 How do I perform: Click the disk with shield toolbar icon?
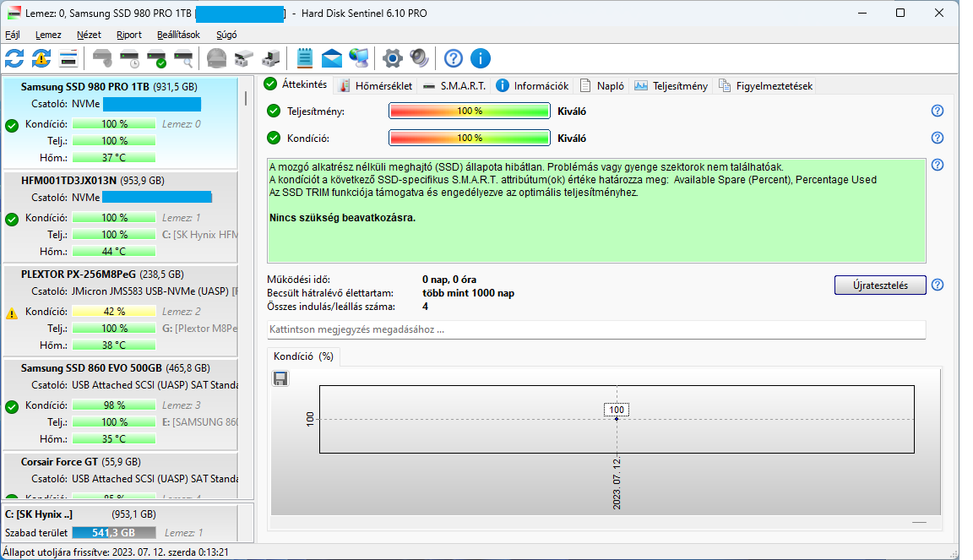(102, 58)
